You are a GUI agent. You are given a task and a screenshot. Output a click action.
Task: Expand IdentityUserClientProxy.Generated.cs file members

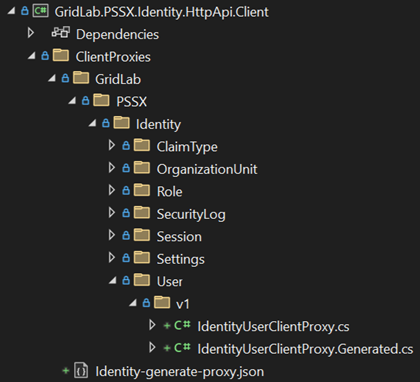pyautogui.click(x=152, y=347)
